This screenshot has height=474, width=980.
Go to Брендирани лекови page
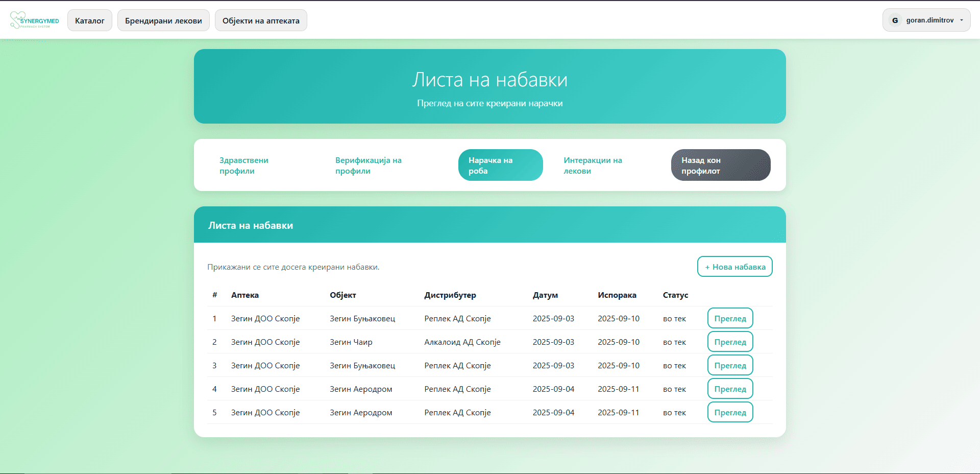click(163, 20)
